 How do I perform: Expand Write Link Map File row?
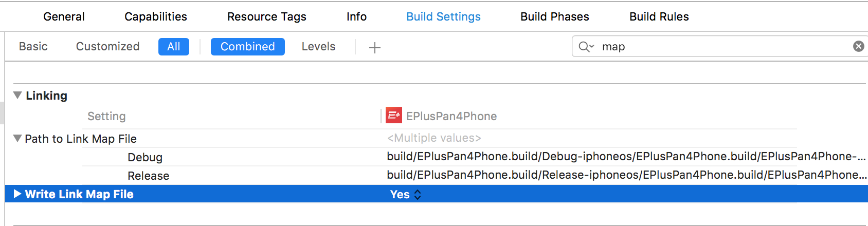click(17, 194)
